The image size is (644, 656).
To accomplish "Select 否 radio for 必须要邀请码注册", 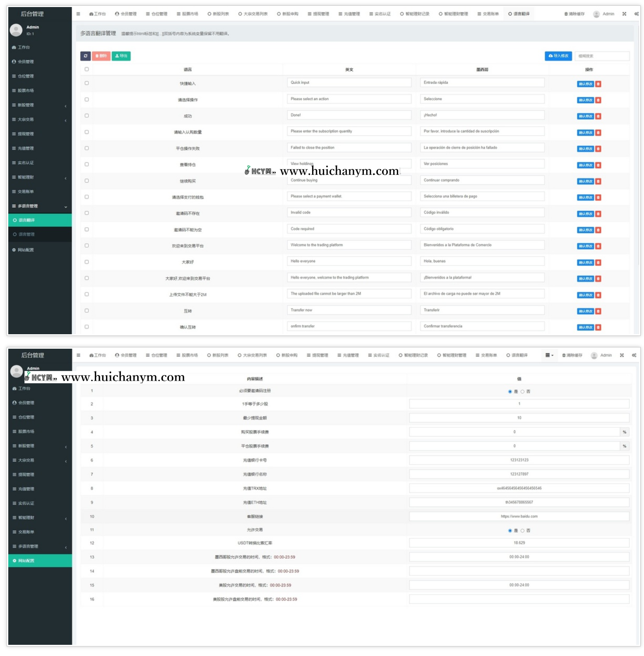I will coord(522,391).
